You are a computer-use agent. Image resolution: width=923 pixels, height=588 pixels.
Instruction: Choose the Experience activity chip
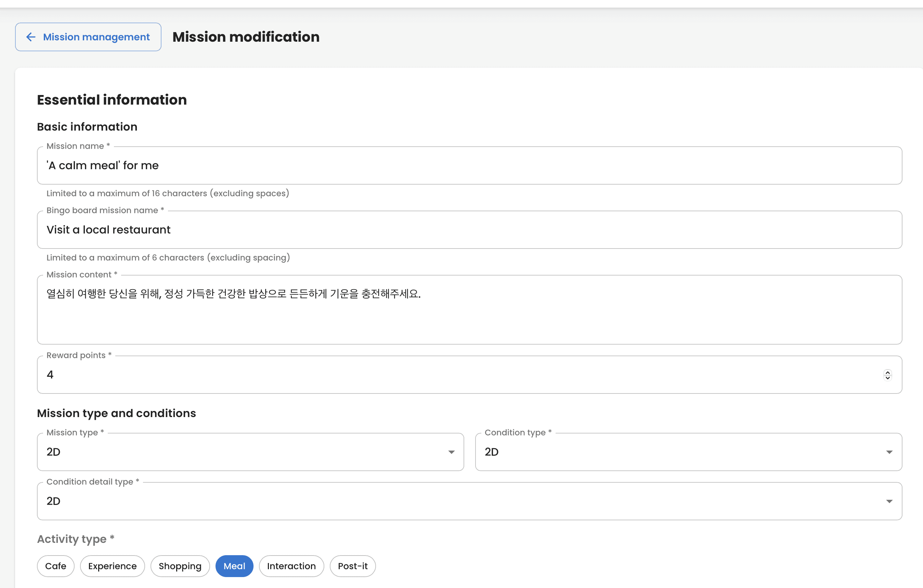112,566
